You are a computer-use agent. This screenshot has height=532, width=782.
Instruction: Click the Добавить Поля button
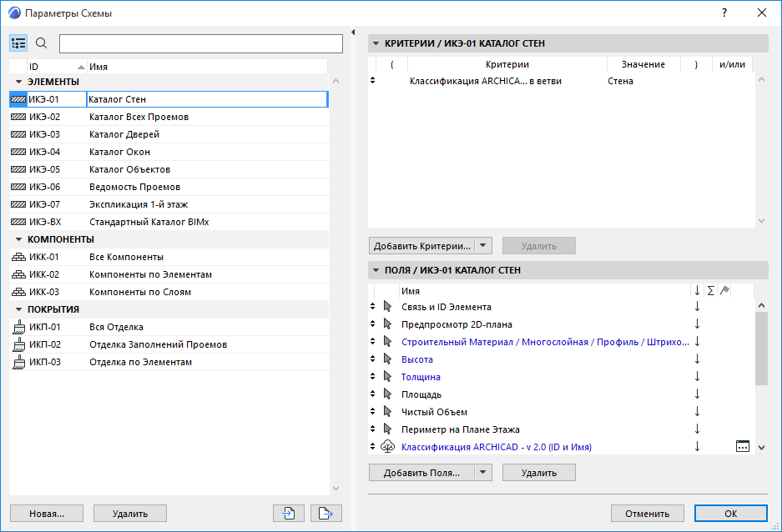[x=422, y=472]
